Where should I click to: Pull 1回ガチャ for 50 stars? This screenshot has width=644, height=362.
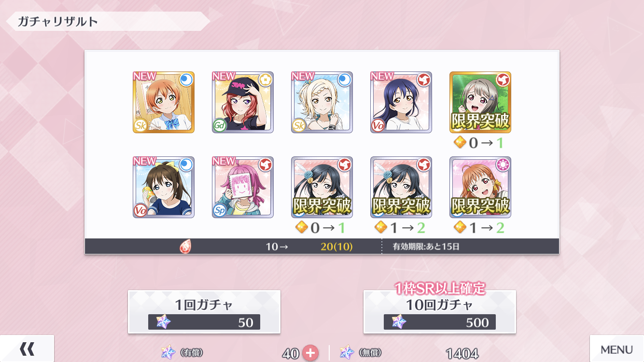coord(204,312)
